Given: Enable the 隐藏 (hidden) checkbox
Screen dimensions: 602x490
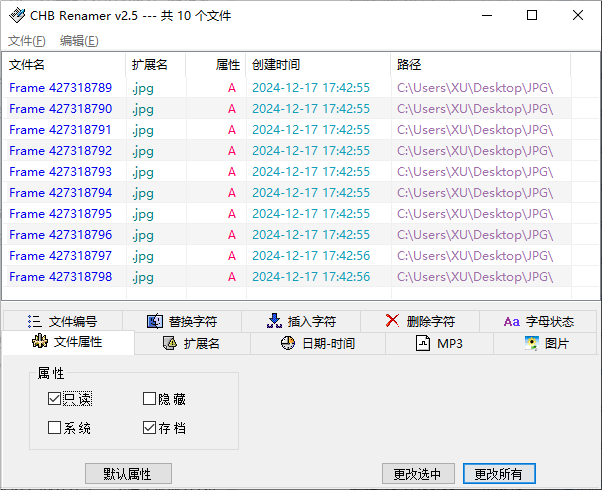Looking at the screenshot, I should 149,399.
